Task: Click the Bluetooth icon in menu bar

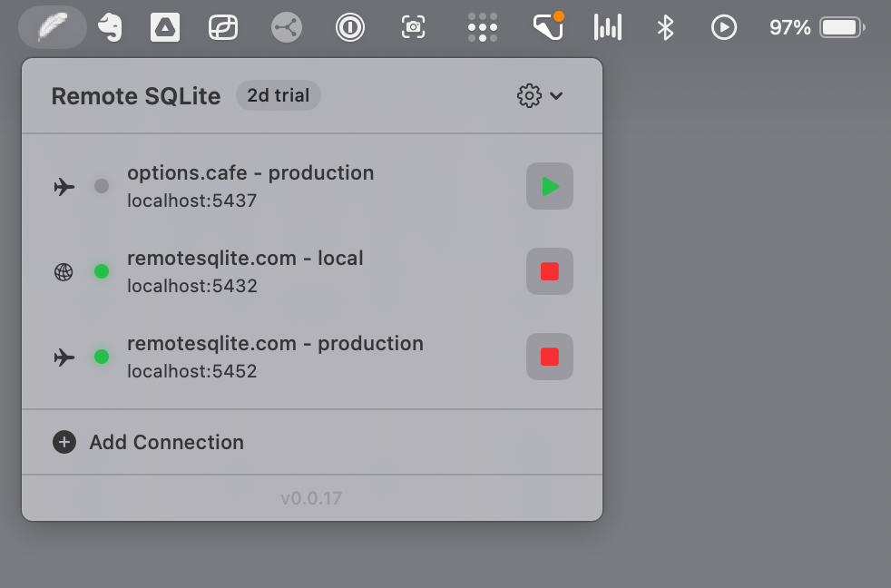Action: tap(666, 27)
